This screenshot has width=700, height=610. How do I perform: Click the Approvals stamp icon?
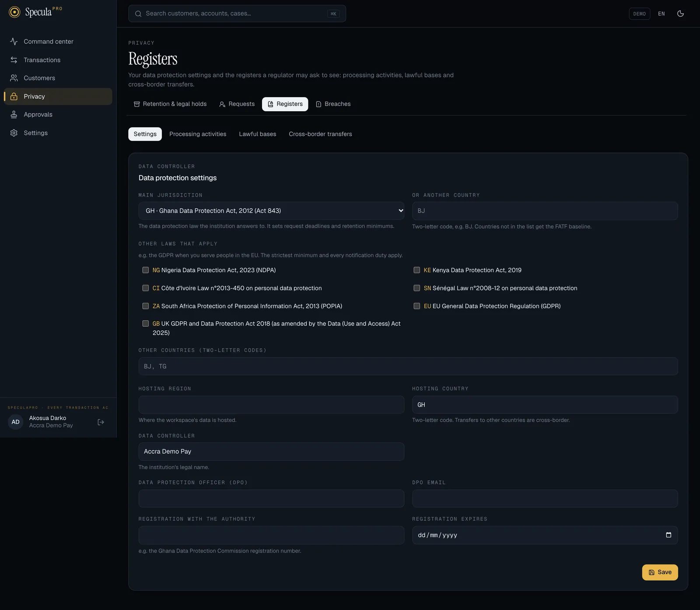point(14,115)
